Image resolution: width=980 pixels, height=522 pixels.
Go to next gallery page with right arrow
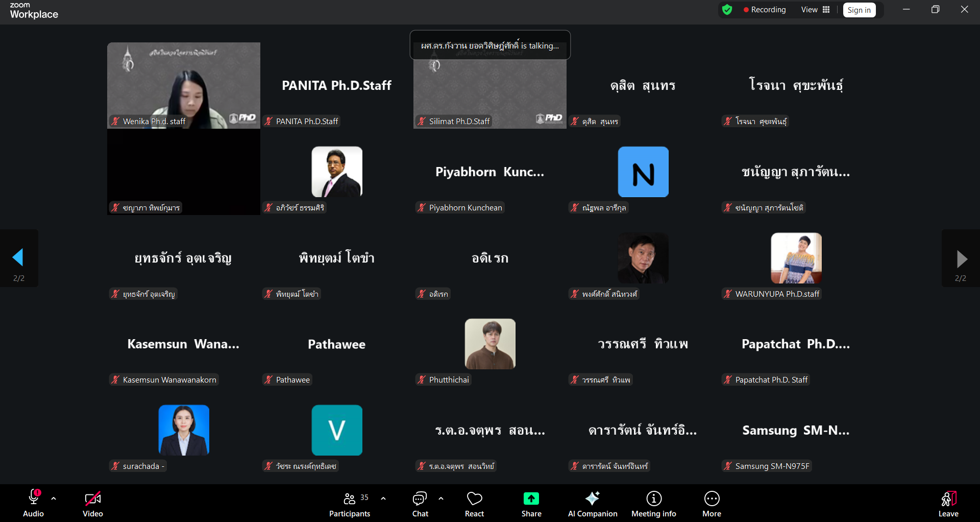pos(961,259)
